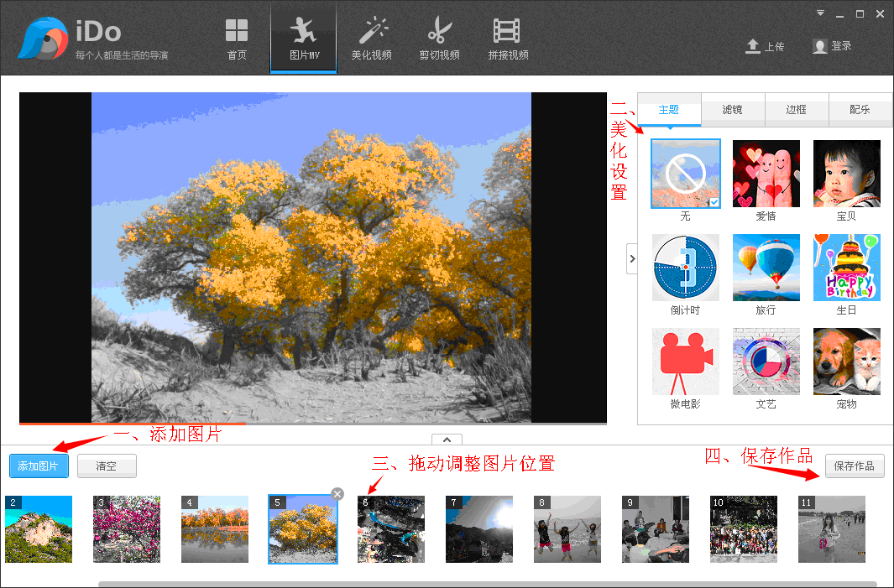Apply the 生日 (Birthday) theme
894x588 pixels.
point(846,268)
